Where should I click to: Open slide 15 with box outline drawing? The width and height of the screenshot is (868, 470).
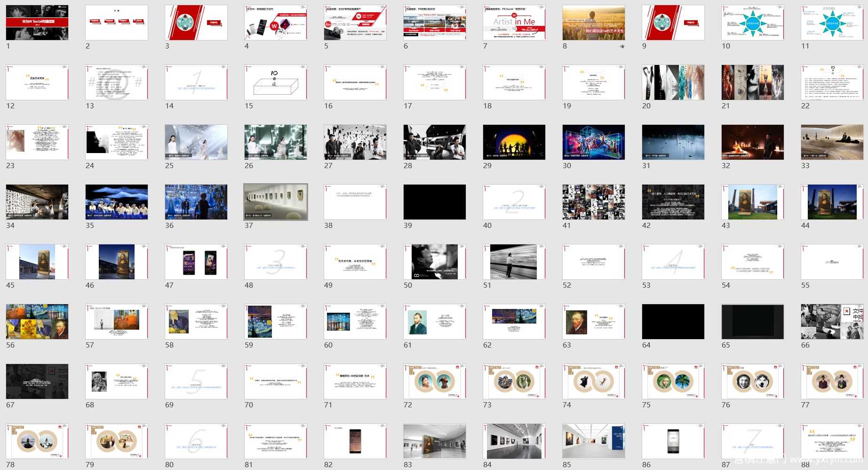276,82
